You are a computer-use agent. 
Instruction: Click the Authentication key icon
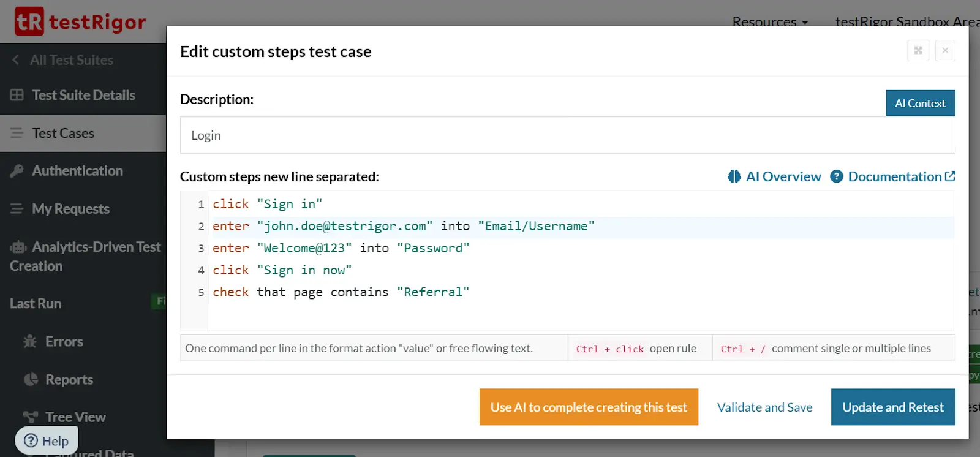(x=17, y=171)
